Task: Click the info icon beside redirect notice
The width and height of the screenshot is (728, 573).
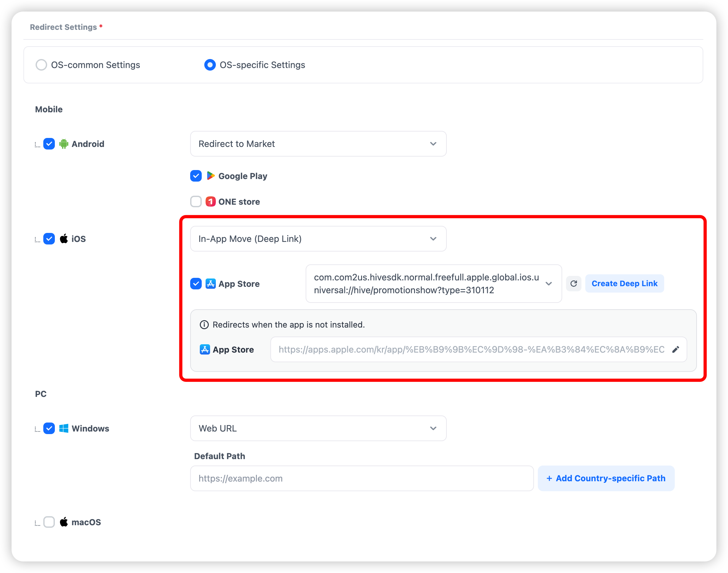Action: click(x=204, y=325)
